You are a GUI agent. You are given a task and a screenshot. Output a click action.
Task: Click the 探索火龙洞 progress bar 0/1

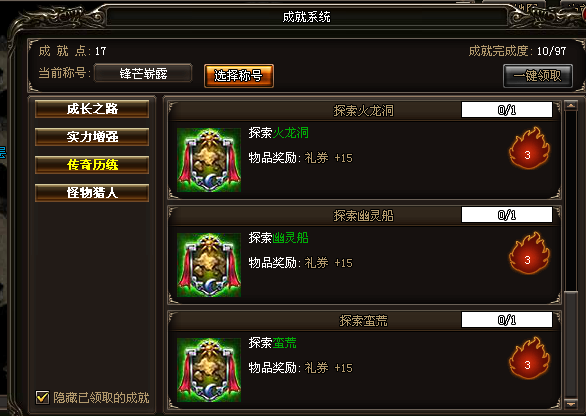point(507,110)
